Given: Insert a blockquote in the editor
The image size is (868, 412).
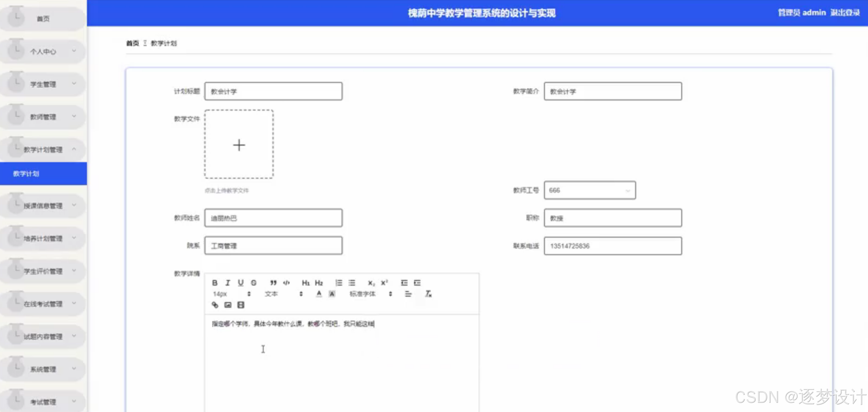Looking at the screenshot, I should [273, 283].
